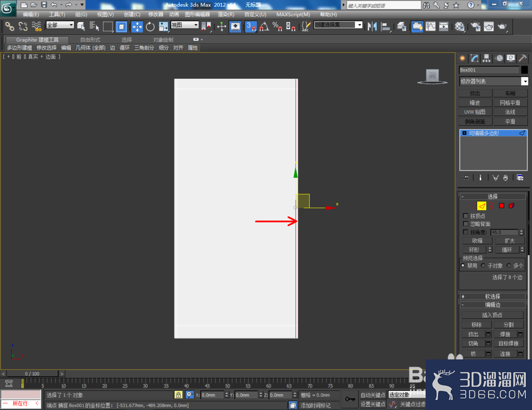Open the MAXScript(M) menu
532x410 pixels.
point(293,14)
